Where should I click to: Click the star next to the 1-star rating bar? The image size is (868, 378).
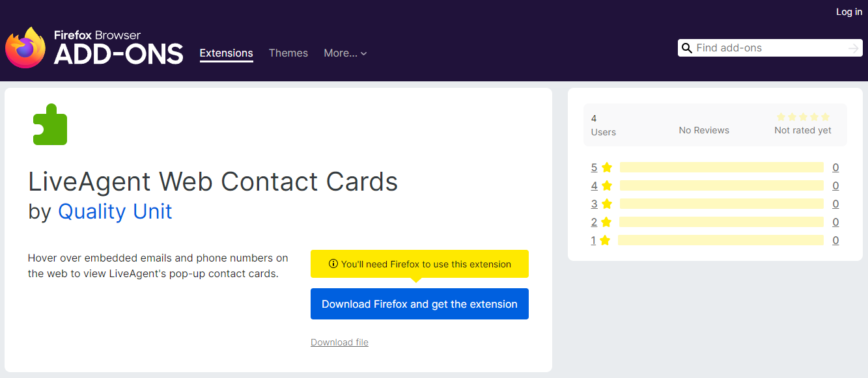coord(606,240)
